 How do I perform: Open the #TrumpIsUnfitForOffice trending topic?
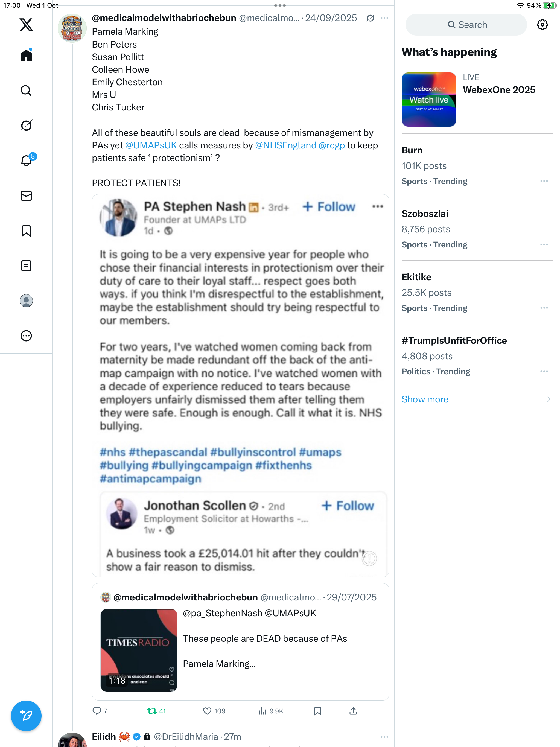coord(454,340)
